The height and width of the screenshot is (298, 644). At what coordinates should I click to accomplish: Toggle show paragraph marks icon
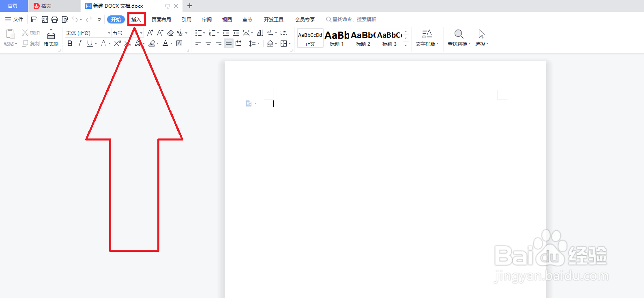pyautogui.click(x=270, y=33)
